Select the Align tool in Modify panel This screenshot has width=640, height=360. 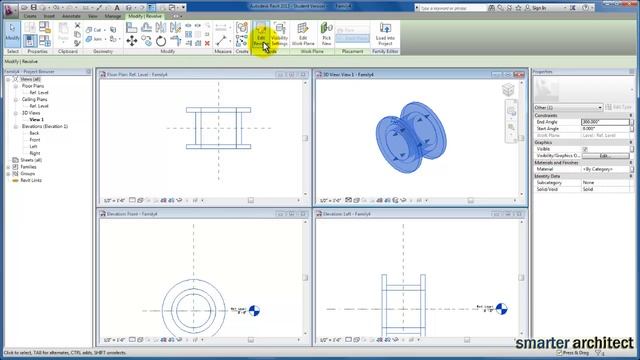point(131,27)
